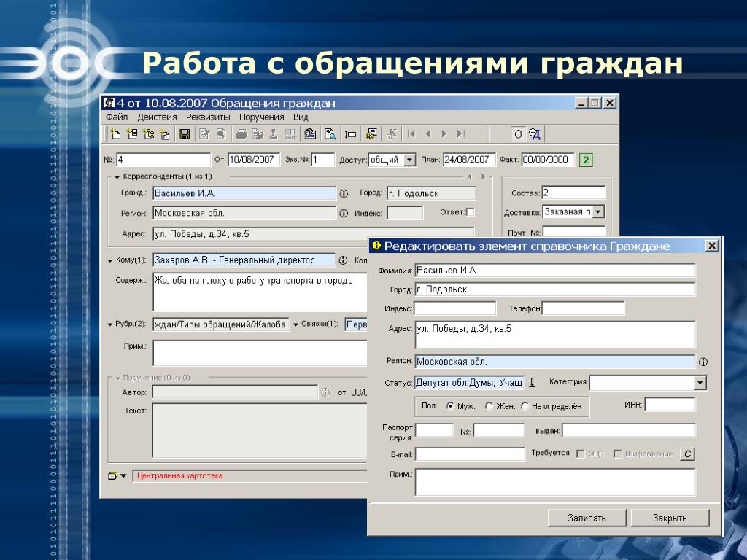The image size is (747, 560).
Task: Click the Содерж. text field with the complaint text
Action: [260, 292]
